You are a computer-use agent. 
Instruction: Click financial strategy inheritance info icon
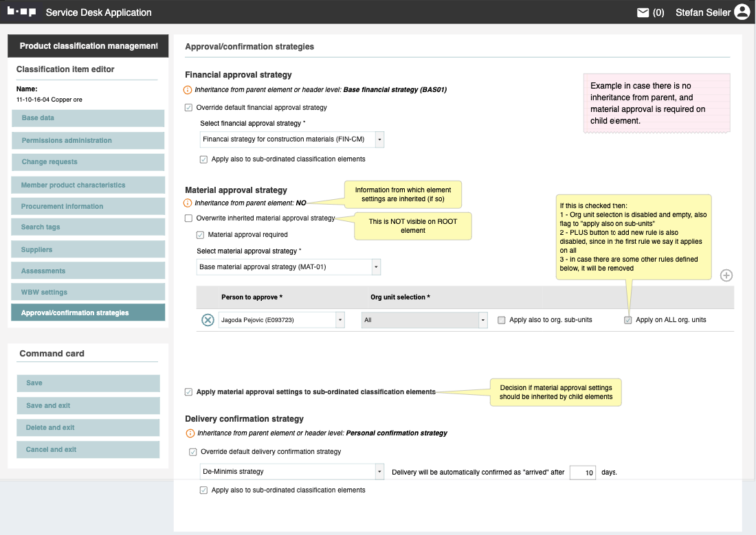pos(188,90)
